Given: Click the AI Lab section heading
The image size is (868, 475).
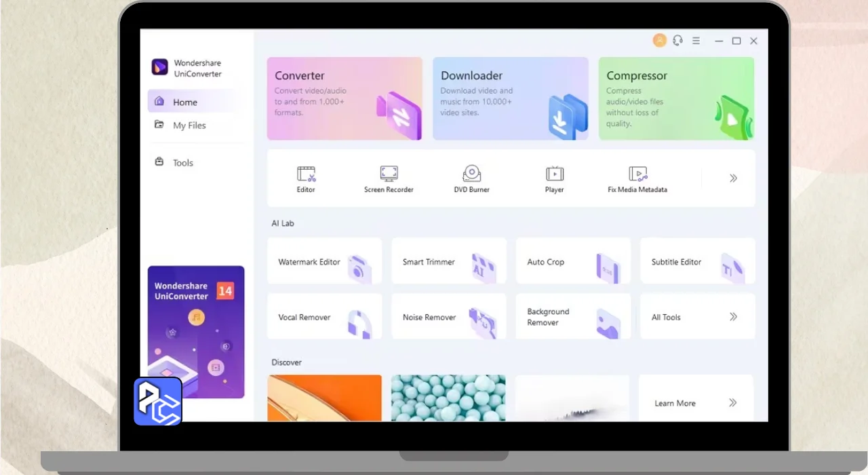Looking at the screenshot, I should 283,223.
